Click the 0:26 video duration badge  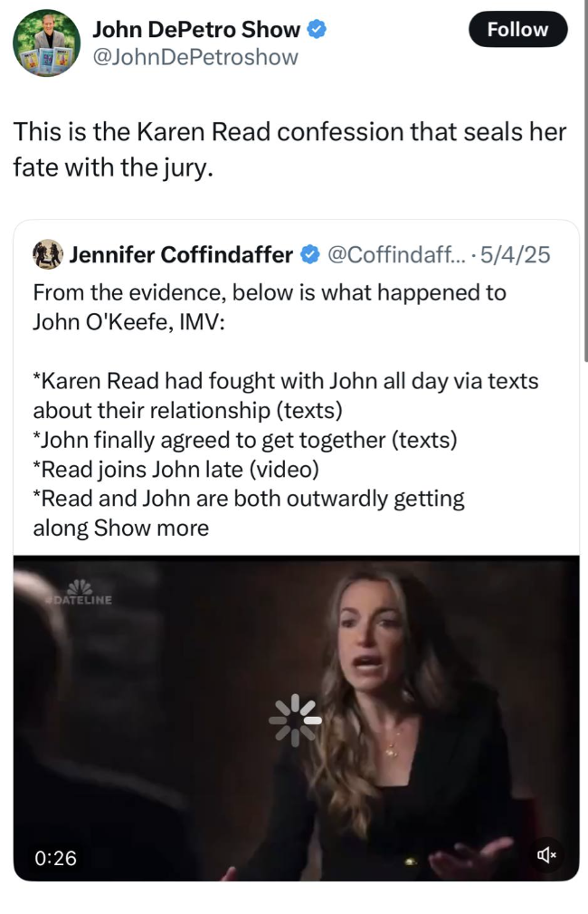[x=54, y=856]
